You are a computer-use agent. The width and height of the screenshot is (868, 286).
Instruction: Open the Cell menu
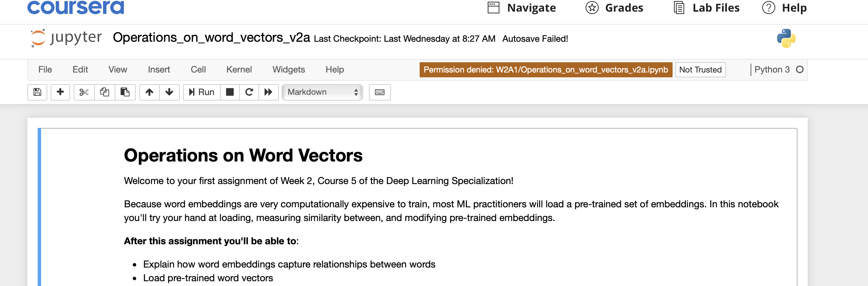pyautogui.click(x=198, y=69)
